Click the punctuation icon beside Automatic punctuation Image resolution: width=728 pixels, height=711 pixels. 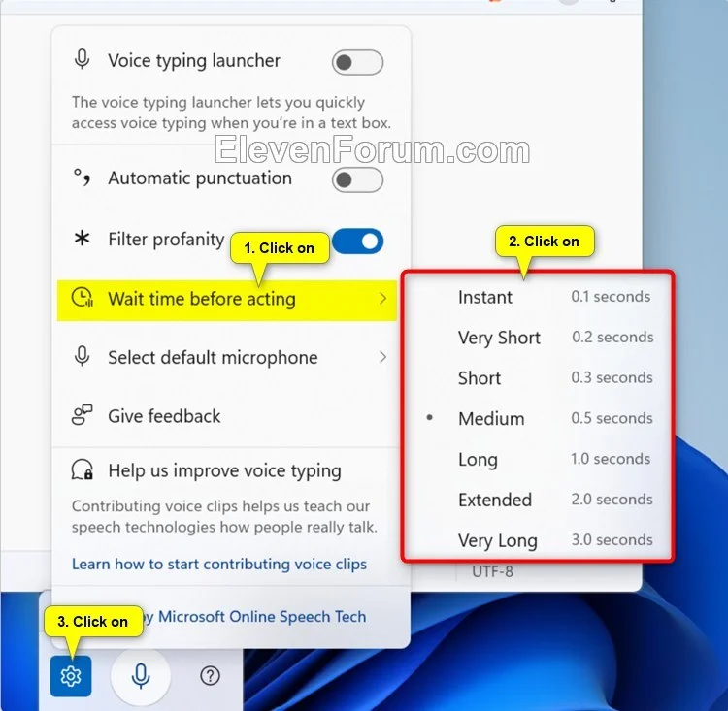(x=83, y=178)
